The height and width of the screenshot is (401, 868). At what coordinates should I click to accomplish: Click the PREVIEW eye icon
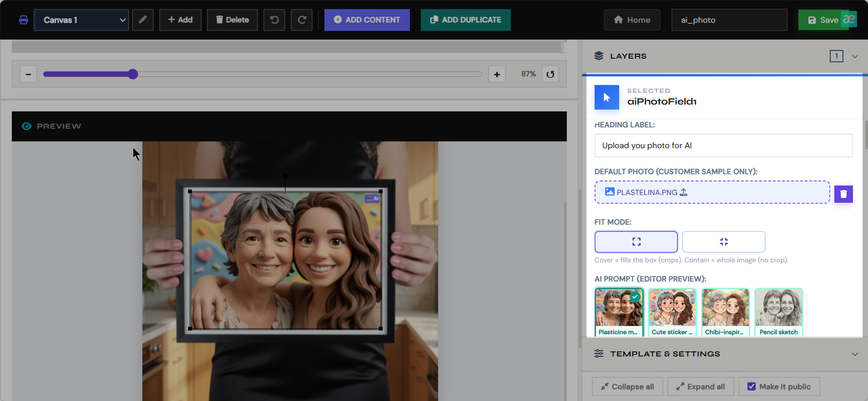click(x=26, y=126)
